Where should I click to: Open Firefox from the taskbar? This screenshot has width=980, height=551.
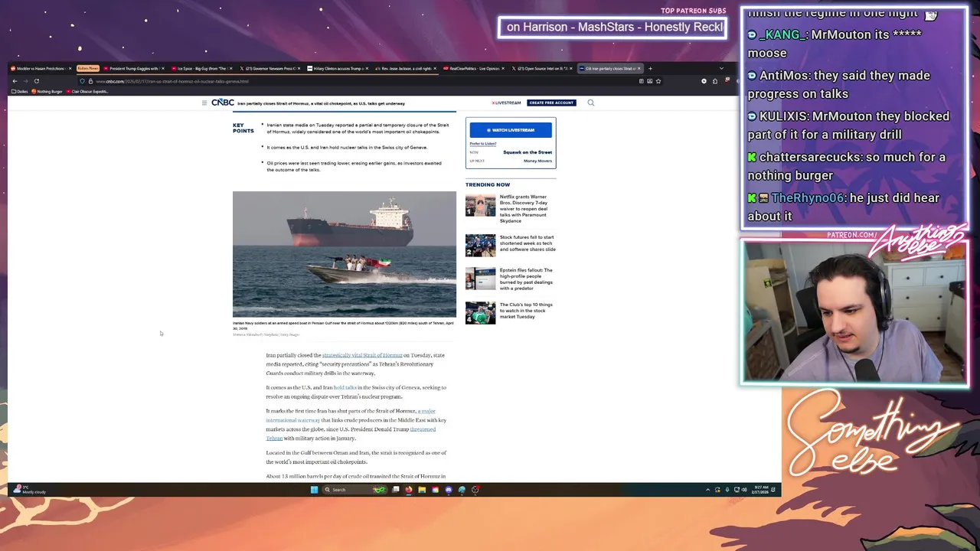tap(409, 490)
